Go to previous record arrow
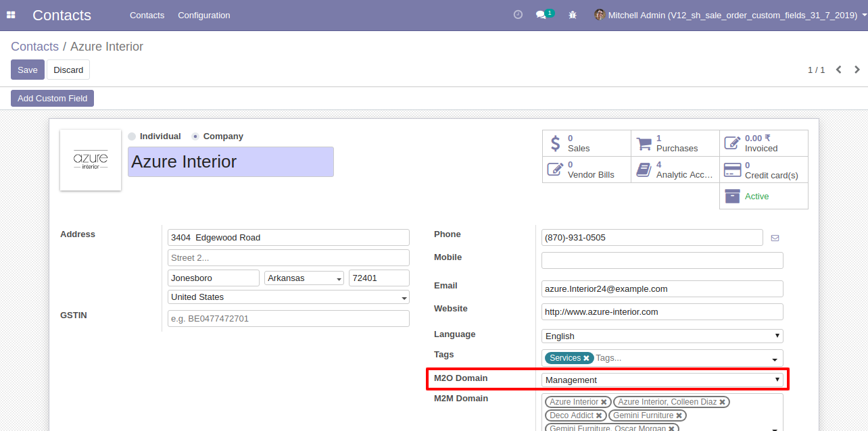 tap(839, 70)
